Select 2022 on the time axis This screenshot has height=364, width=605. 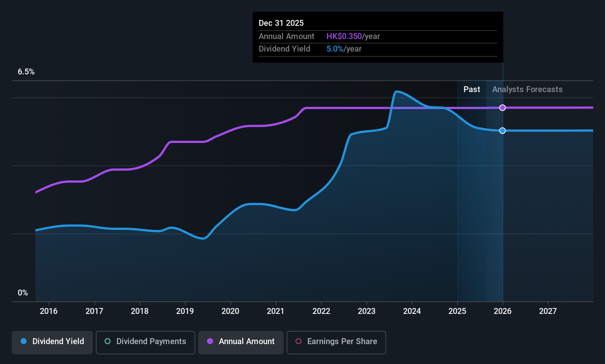(x=321, y=311)
